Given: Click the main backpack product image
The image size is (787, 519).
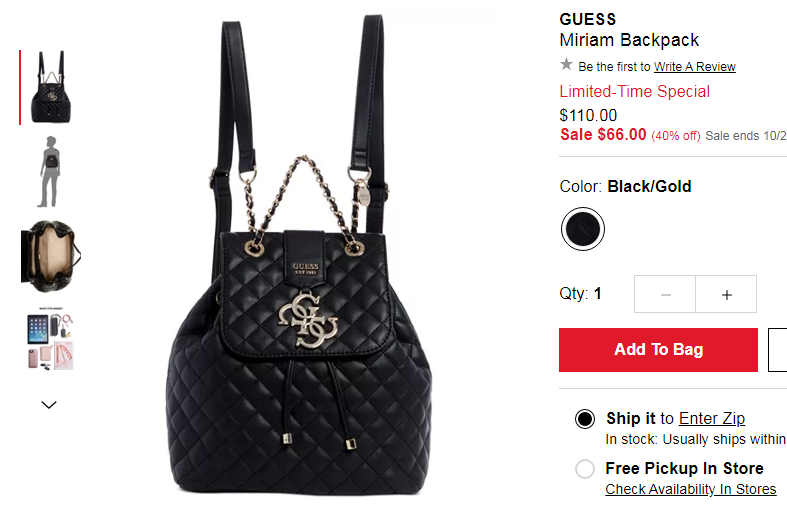Looking at the screenshot, I should (x=300, y=256).
